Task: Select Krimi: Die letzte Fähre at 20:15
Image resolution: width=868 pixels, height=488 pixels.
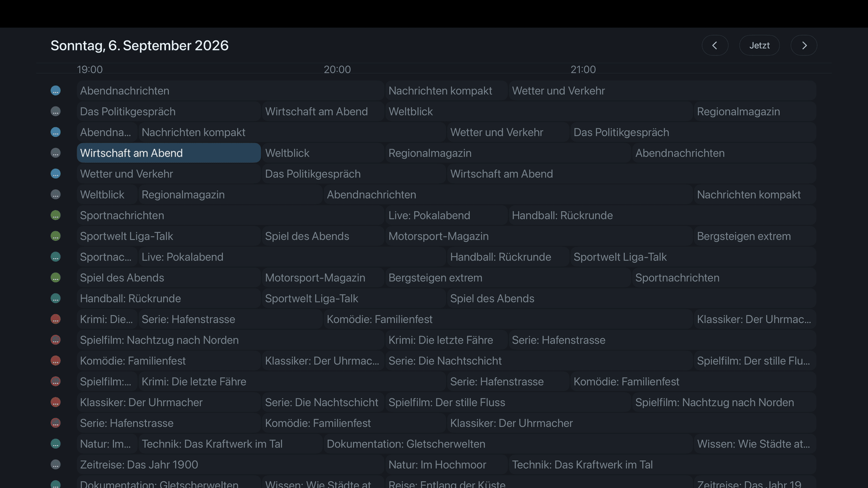Action: click(446, 340)
